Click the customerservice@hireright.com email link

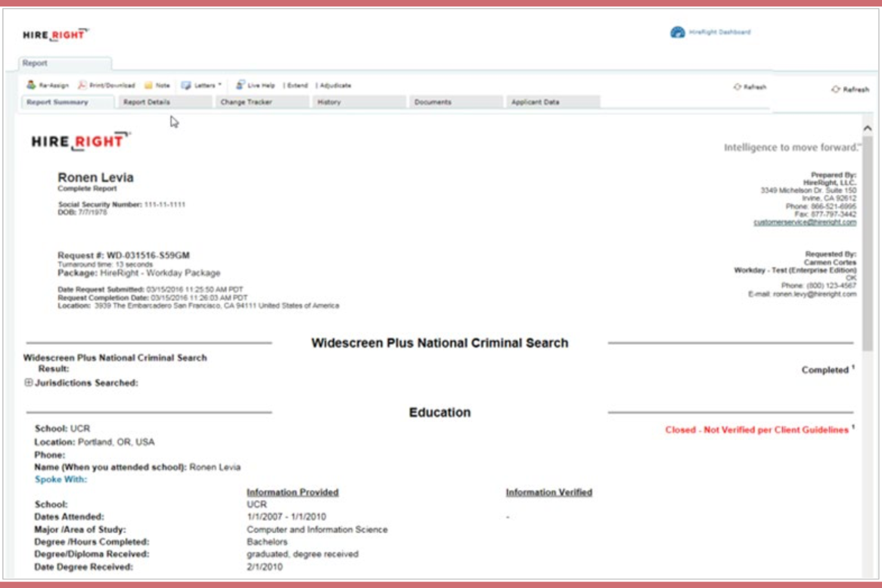(x=805, y=222)
